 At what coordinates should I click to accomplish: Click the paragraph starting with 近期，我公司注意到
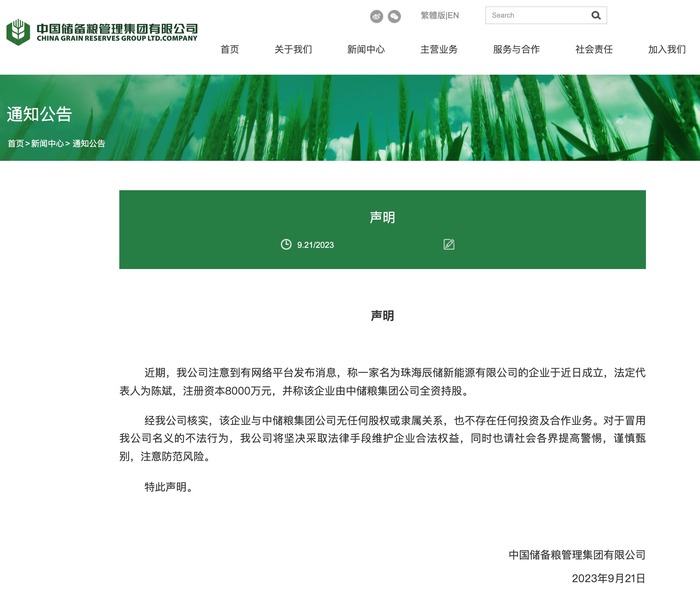382,382
